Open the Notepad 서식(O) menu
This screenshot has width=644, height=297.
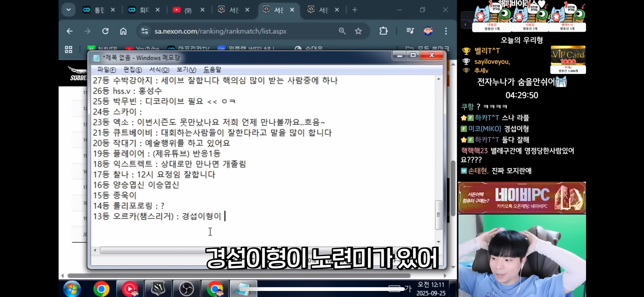tap(159, 70)
